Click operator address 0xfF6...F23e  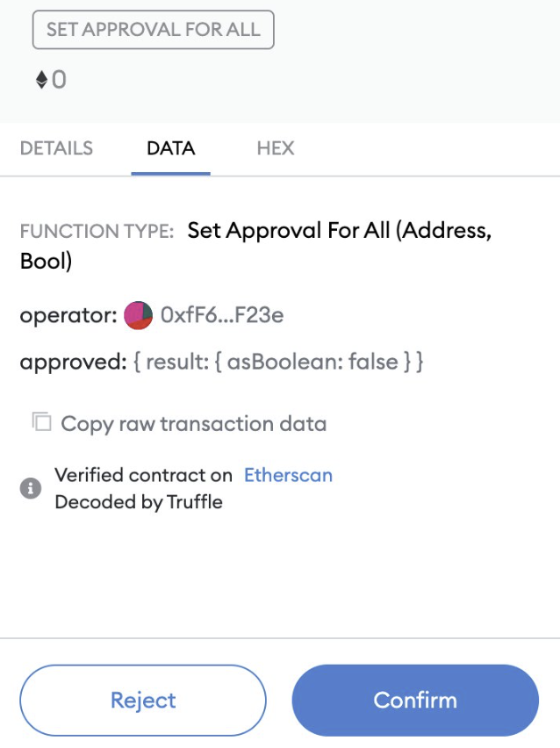tap(222, 315)
